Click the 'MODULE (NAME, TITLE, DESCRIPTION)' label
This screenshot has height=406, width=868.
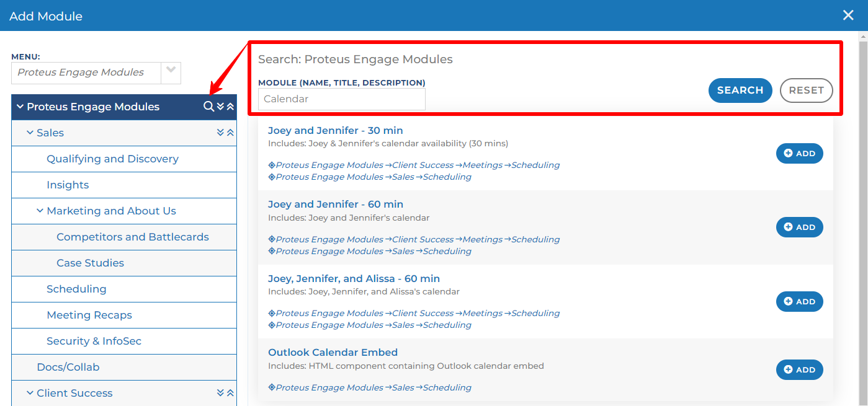coord(342,82)
